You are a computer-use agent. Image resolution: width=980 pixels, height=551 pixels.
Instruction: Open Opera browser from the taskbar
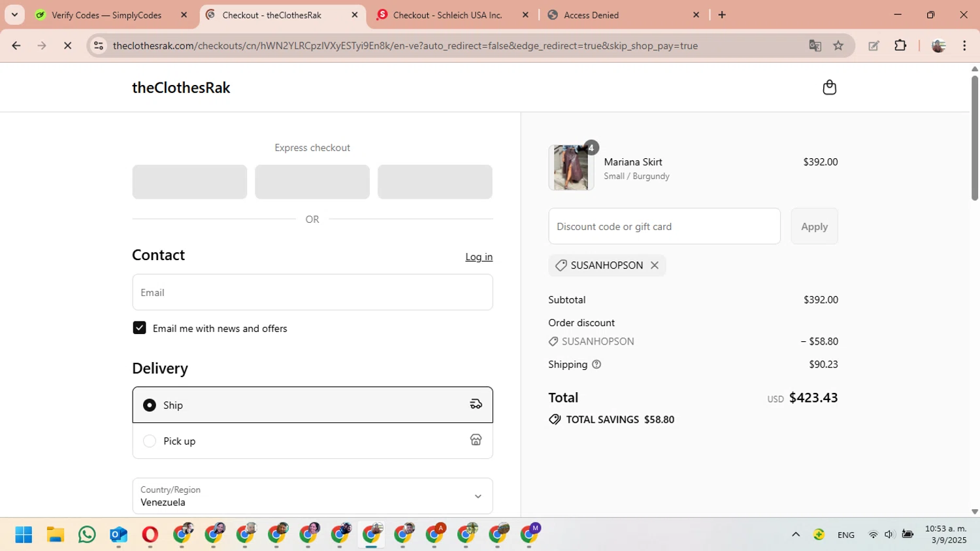(150, 535)
